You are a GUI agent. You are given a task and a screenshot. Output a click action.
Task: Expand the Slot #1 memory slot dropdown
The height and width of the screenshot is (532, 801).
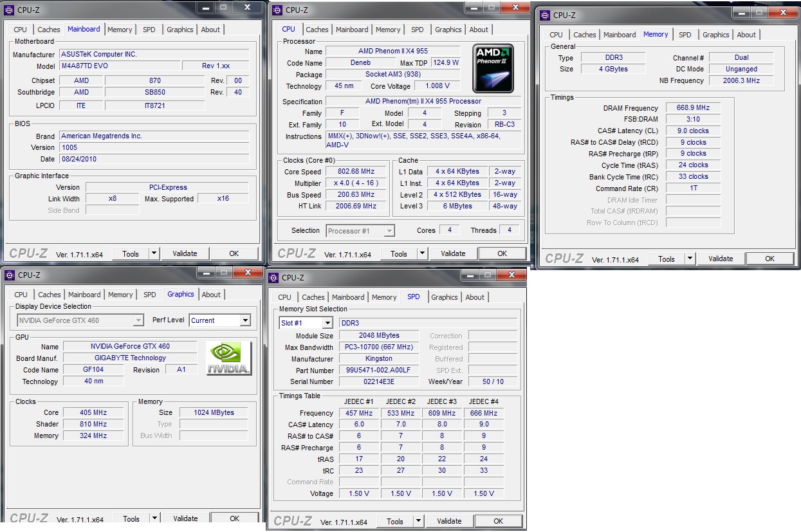click(x=327, y=323)
